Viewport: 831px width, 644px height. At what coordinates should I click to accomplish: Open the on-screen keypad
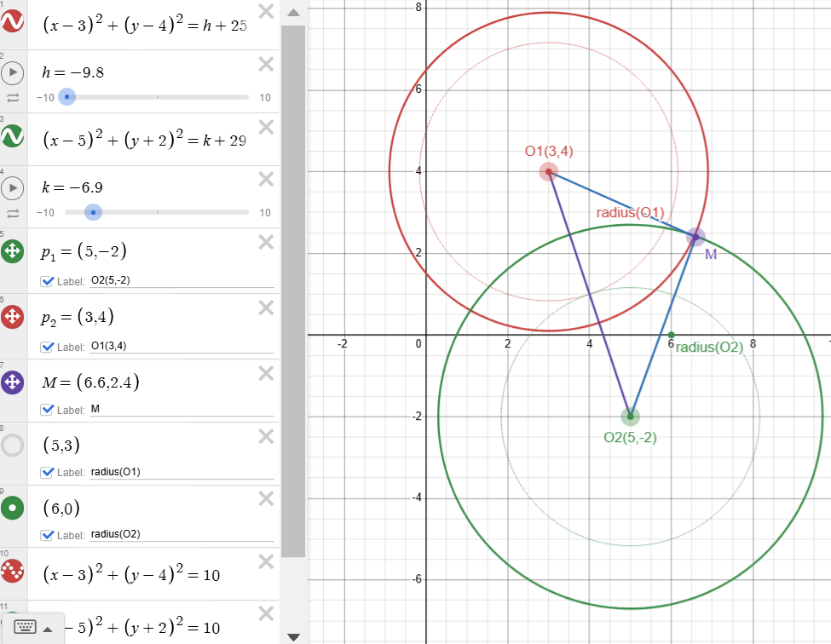tap(26, 628)
